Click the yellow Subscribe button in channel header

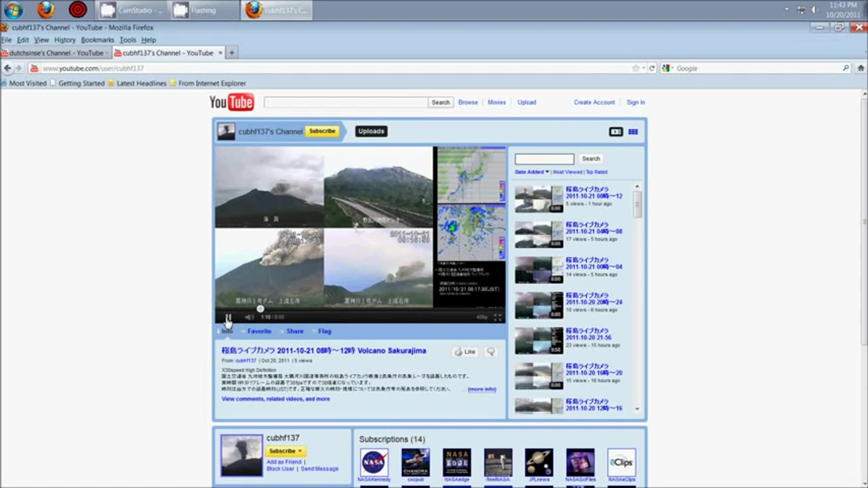(x=322, y=131)
